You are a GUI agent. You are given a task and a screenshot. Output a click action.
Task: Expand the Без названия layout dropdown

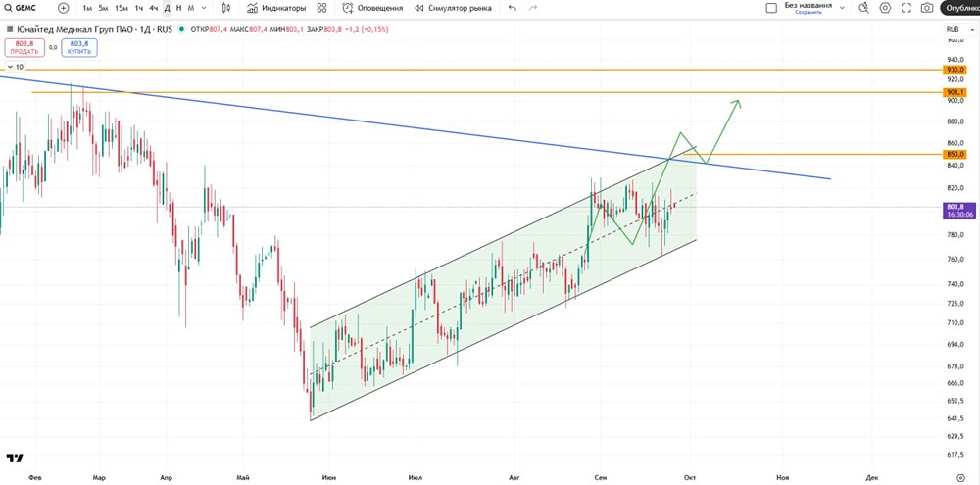[842, 8]
